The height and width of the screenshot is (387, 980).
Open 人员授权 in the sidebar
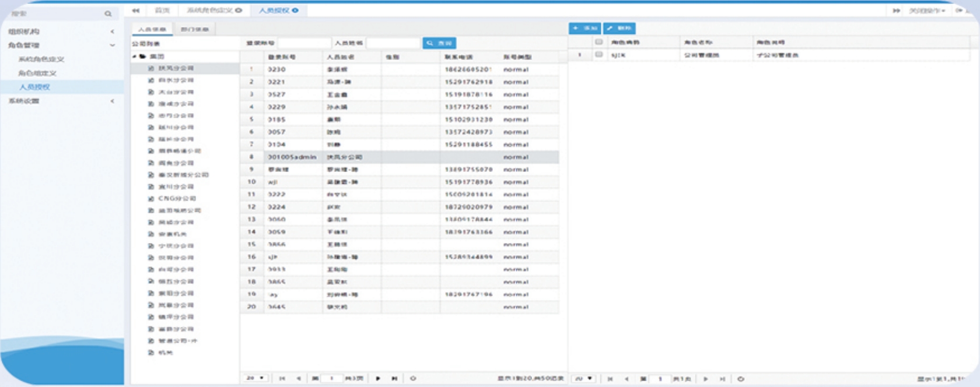click(x=34, y=87)
